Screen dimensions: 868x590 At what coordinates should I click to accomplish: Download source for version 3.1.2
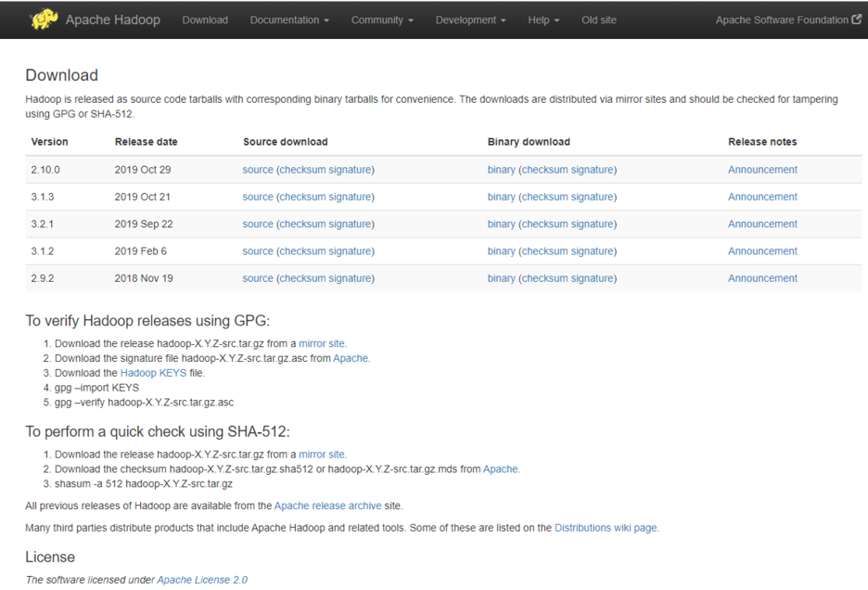(x=258, y=251)
